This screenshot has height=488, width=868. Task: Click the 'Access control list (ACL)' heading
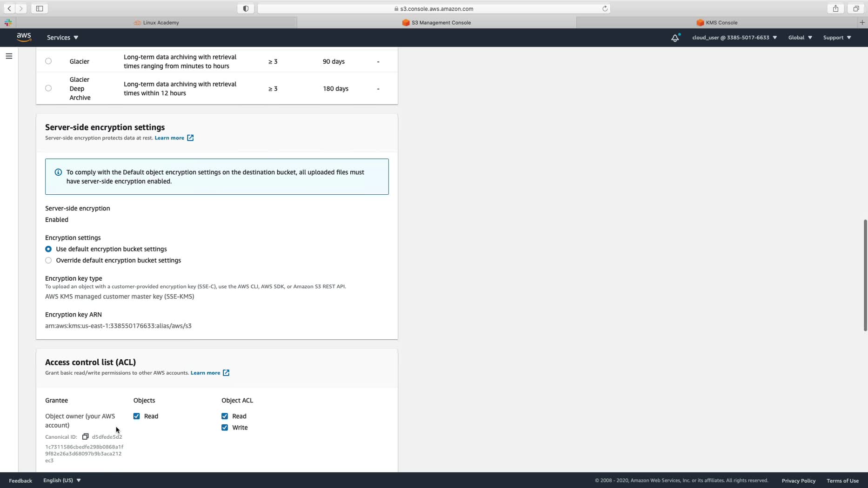pos(90,362)
